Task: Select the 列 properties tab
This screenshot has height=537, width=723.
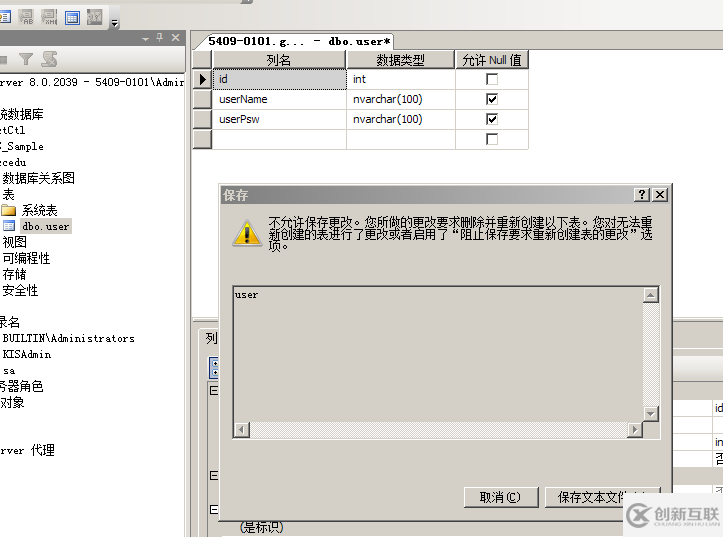Action: pyautogui.click(x=211, y=338)
